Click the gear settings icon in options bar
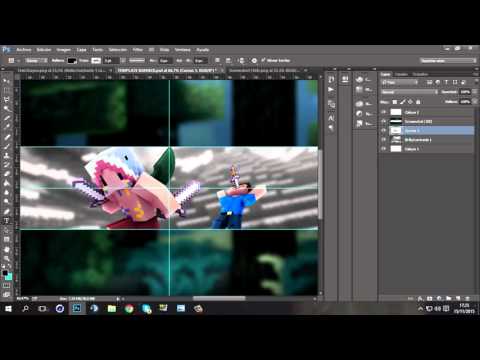The image size is (480, 360). pyautogui.click(x=254, y=60)
